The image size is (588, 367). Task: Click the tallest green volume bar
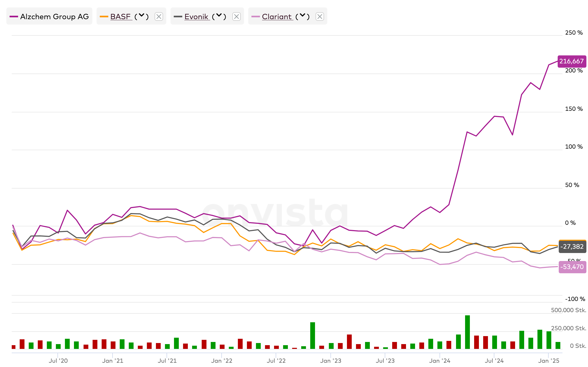(467, 332)
